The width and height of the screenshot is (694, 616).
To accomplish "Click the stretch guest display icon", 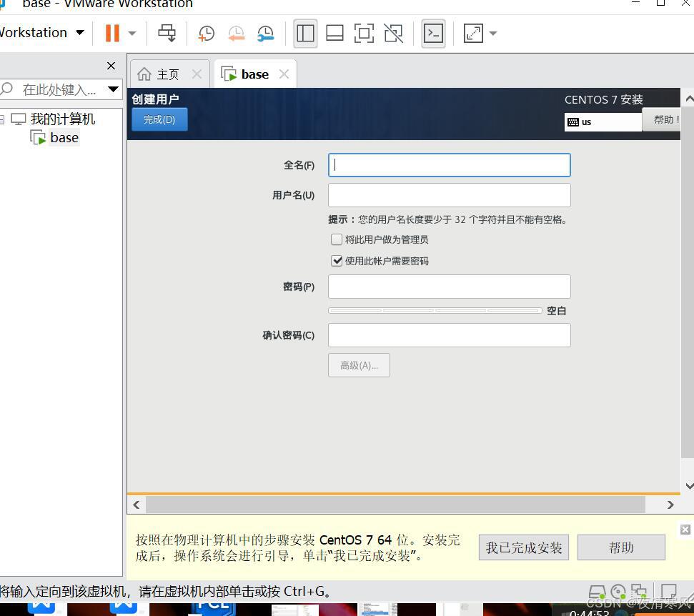I will 473,33.
